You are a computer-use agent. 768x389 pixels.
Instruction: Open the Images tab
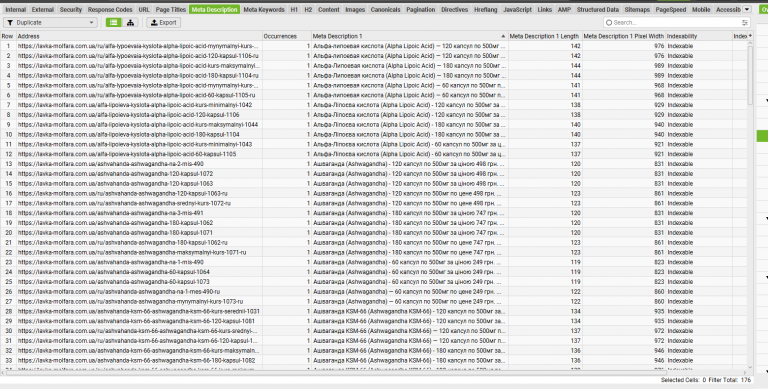coord(355,9)
